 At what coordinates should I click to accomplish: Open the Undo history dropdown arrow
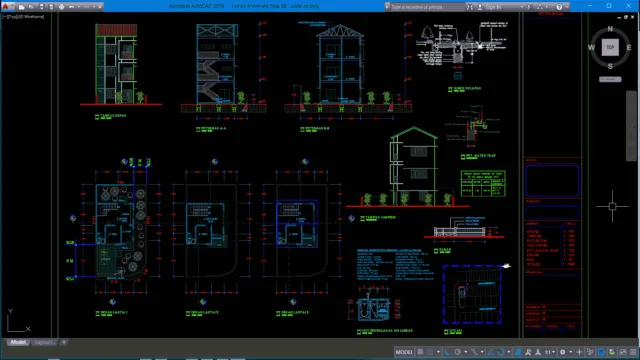click(79, 7)
